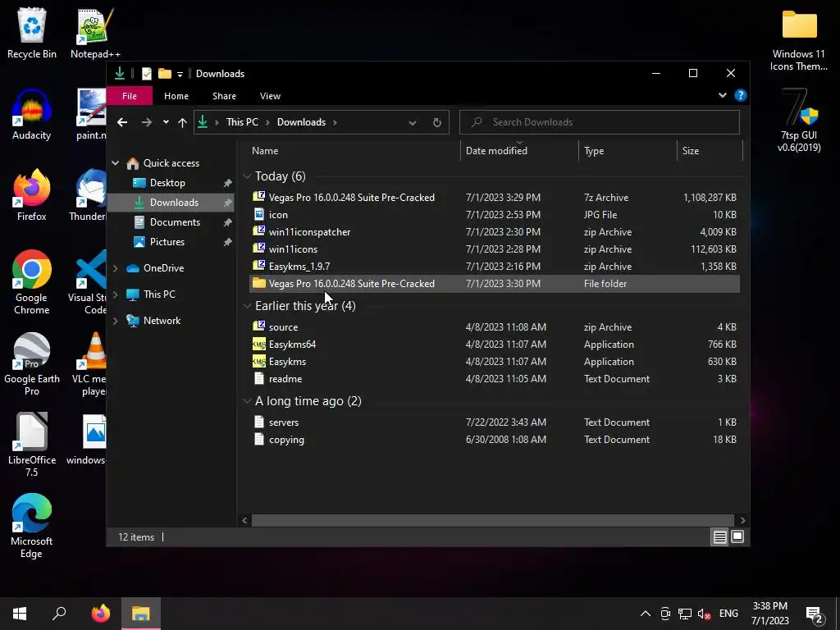This screenshot has height=630, width=840.
Task: Expand OneDrive tree node
Action: [115, 268]
